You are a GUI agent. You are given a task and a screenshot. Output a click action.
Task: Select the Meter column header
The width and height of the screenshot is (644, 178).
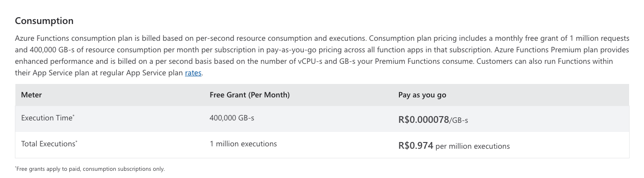(31, 95)
